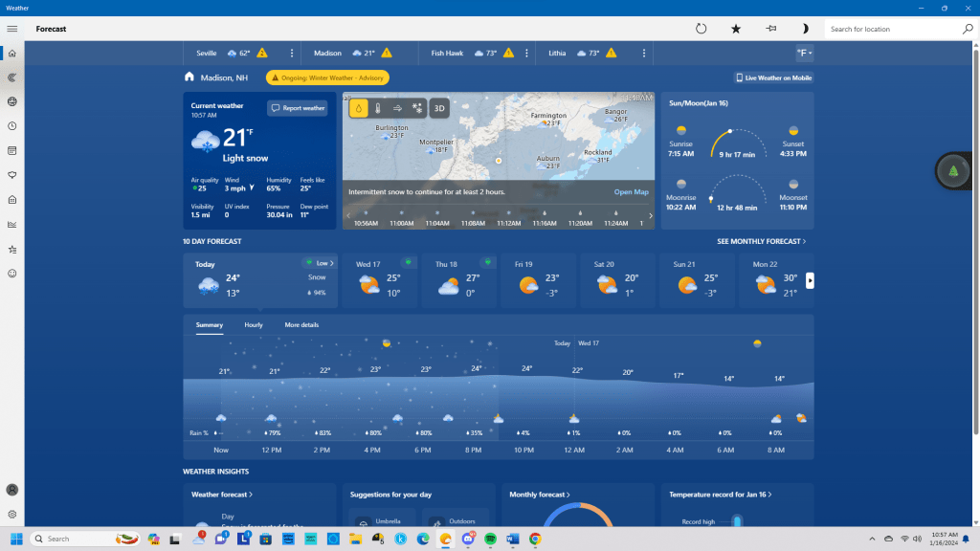
Task: Add location to favorites with star icon
Action: pos(736,29)
